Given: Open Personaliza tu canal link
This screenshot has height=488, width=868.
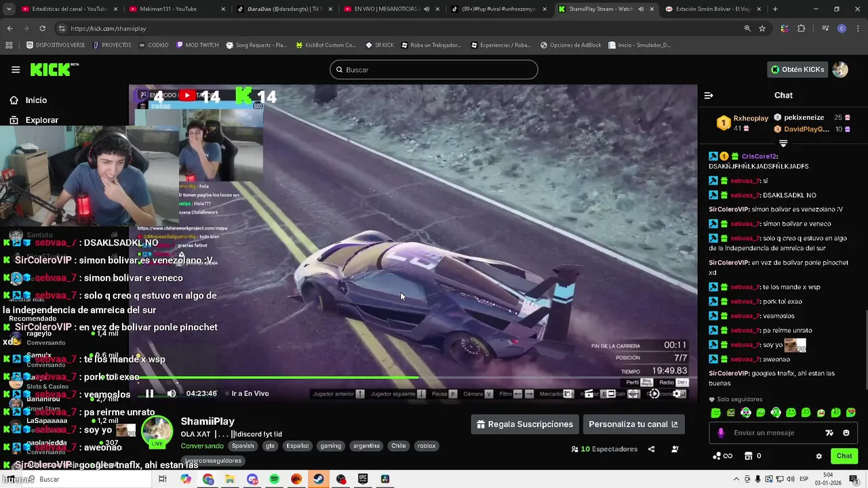Looking at the screenshot, I should pyautogui.click(x=633, y=424).
